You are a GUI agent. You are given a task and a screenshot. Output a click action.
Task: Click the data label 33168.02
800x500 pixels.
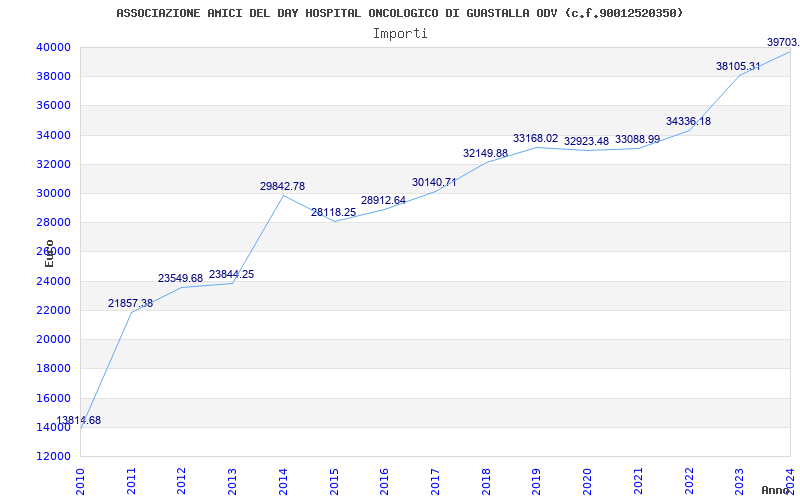pyautogui.click(x=536, y=138)
